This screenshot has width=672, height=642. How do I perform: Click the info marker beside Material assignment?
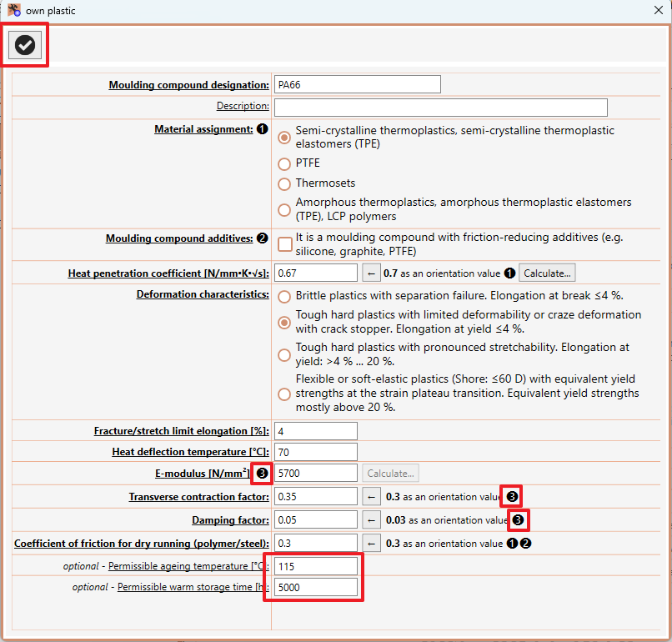(263, 129)
